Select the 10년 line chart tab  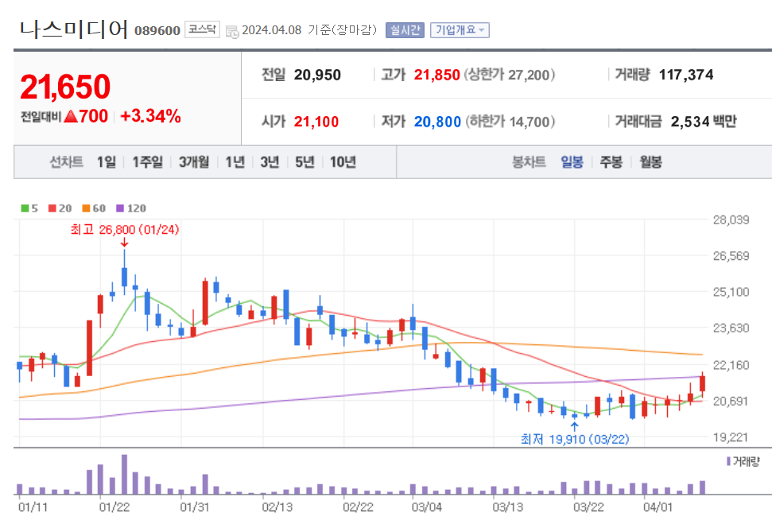(343, 162)
